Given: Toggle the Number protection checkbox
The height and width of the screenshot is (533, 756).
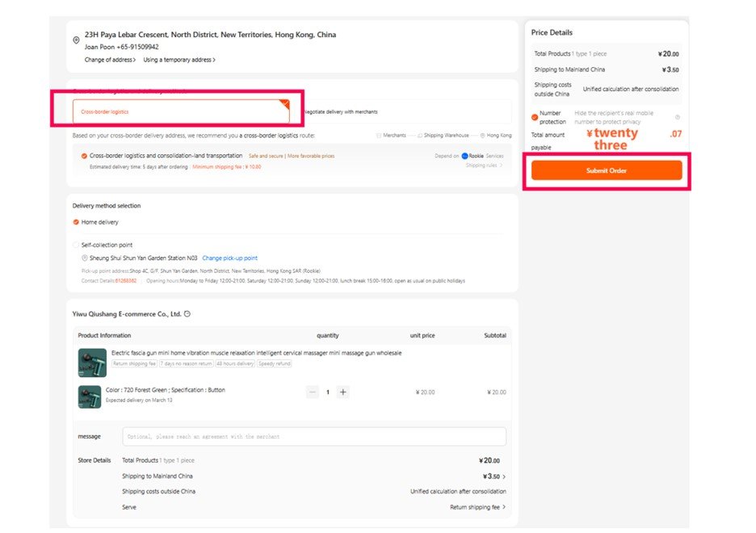Looking at the screenshot, I should click(x=535, y=118).
